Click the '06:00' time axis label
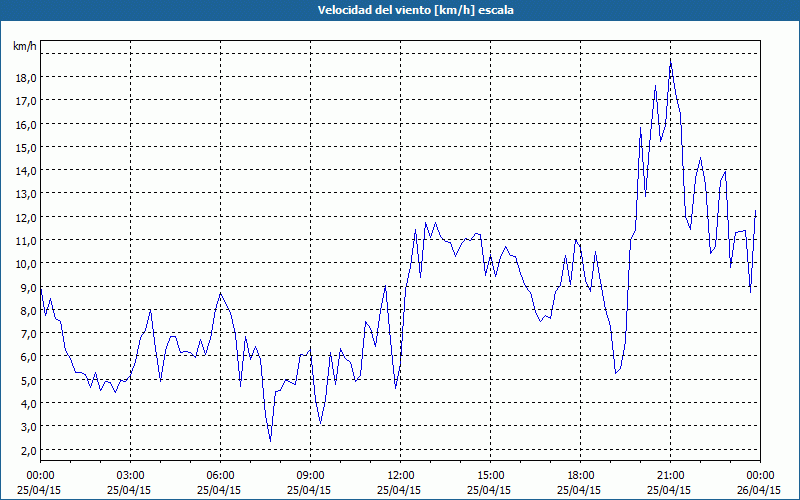 point(220,476)
